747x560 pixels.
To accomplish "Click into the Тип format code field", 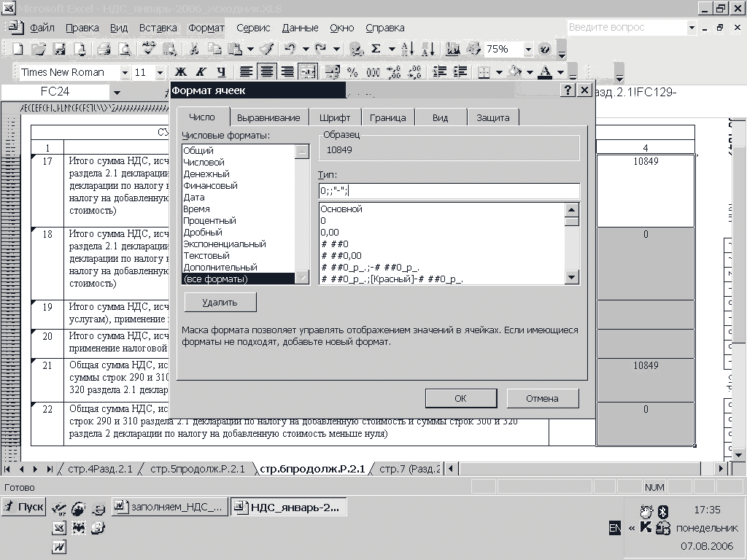I will click(x=449, y=191).
